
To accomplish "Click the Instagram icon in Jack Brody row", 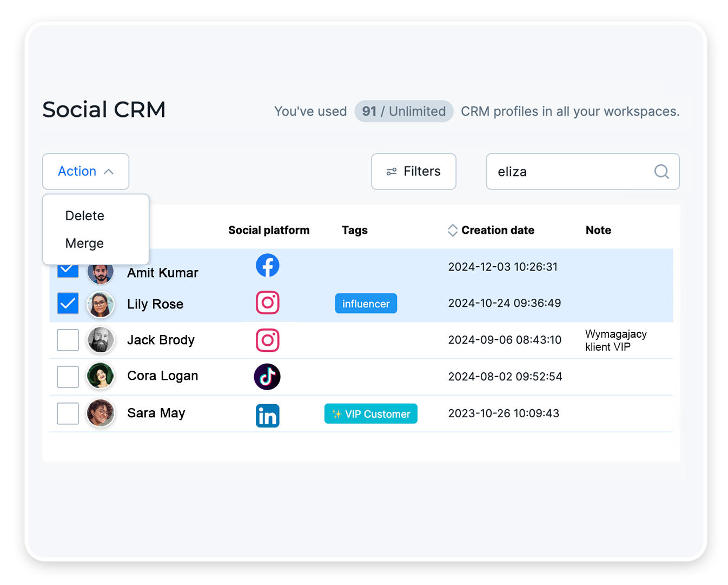I will coord(267,340).
